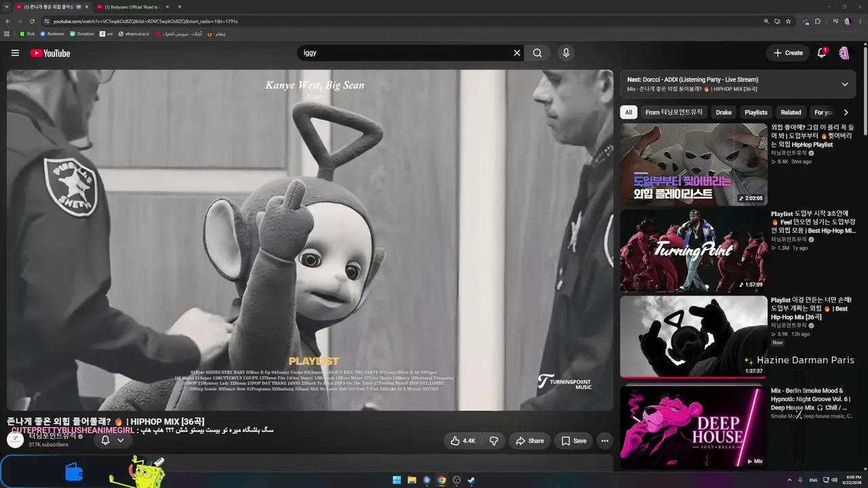The width and height of the screenshot is (868, 488).
Task: Open the extension icon with 70 badge
Action: coord(805,21)
